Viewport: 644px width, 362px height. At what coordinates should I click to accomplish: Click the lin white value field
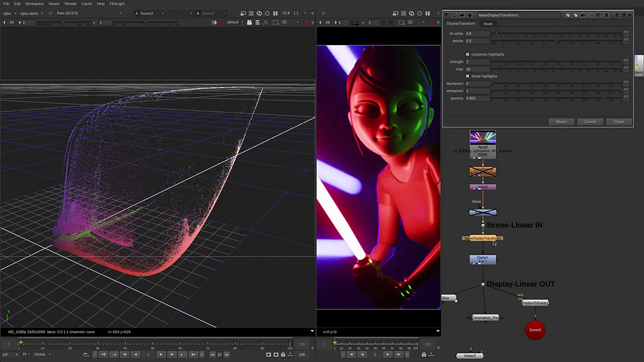tap(477, 34)
